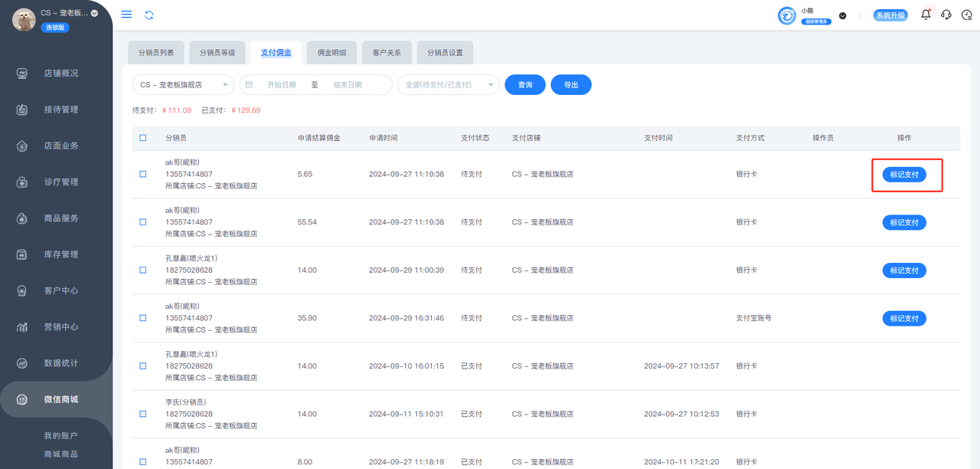Open 客户中心 icon in sidebar
The height and width of the screenshot is (469, 980).
(x=22, y=290)
